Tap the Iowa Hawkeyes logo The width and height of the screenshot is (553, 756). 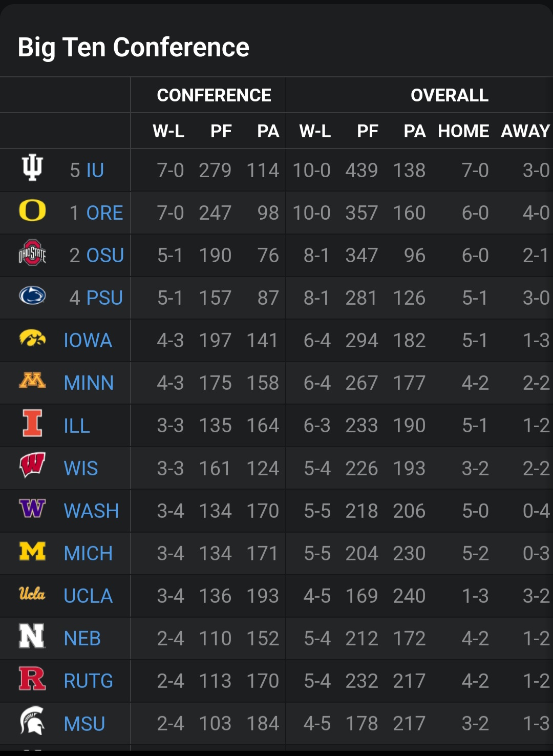click(32, 338)
